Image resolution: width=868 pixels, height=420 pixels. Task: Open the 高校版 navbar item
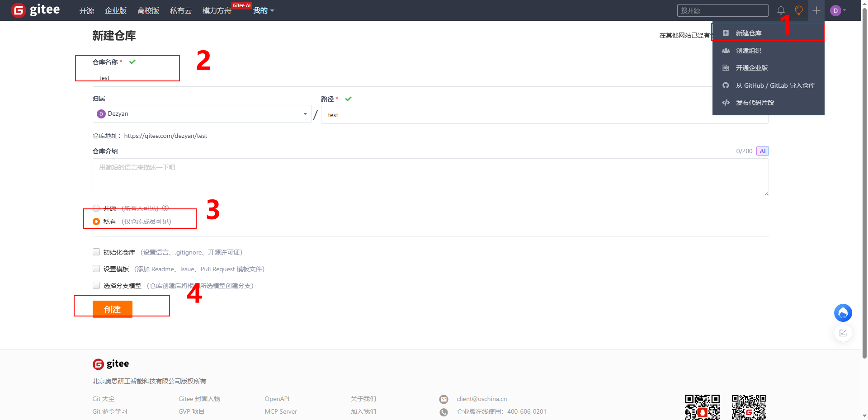tap(148, 10)
